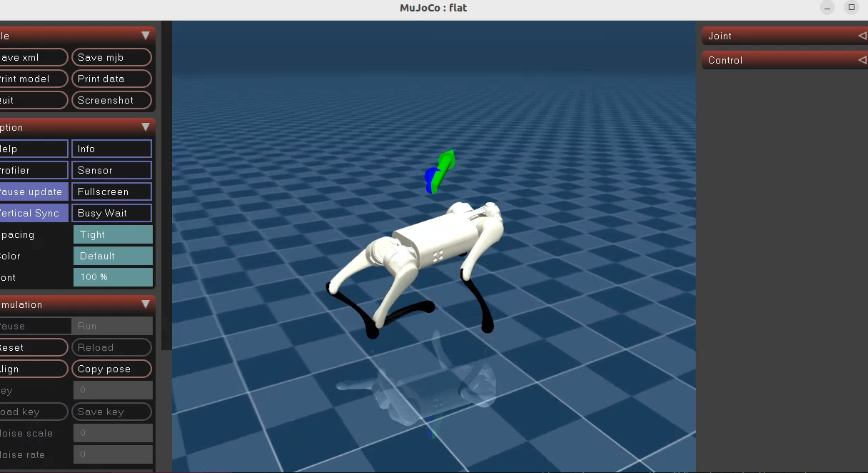868x473 pixels.
Task: Toggle the Sensor display
Action: (112, 170)
